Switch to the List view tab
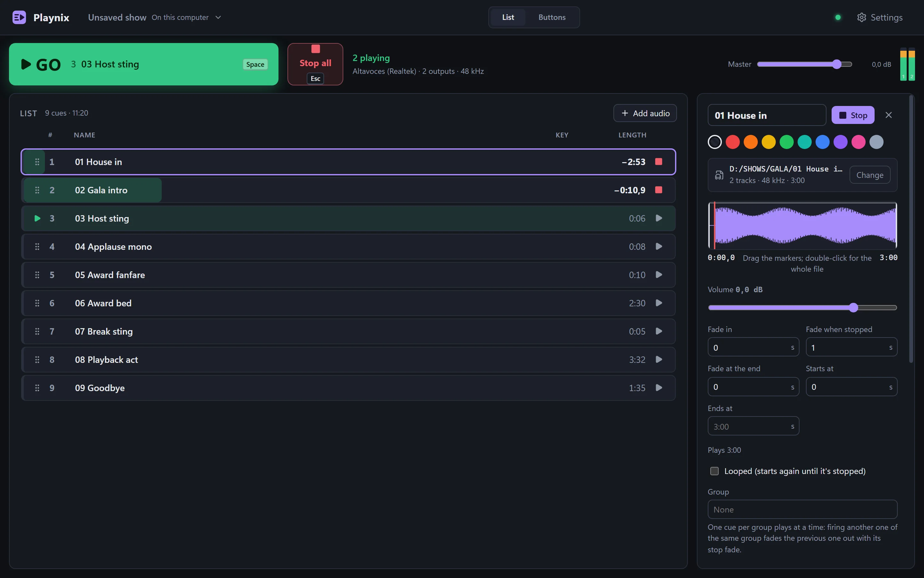Image resolution: width=924 pixels, height=578 pixels. click(508, 17)
